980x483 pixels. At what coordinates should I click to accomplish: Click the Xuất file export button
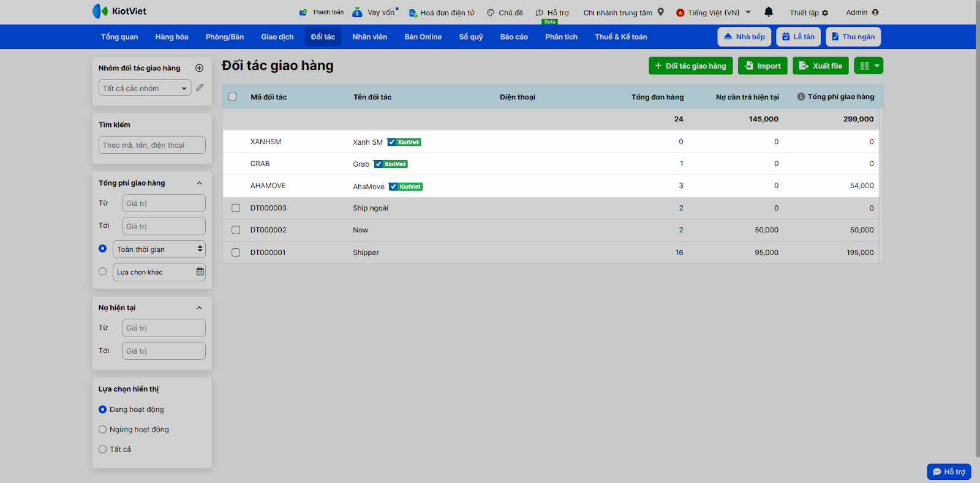pos(821,66)
